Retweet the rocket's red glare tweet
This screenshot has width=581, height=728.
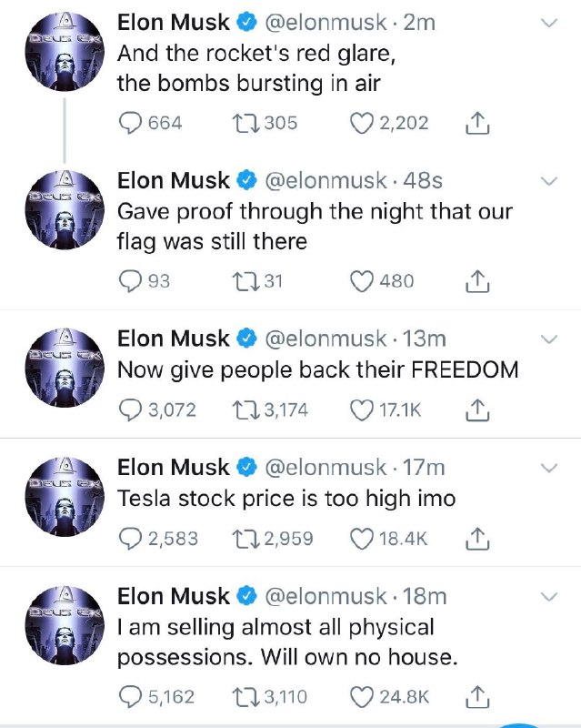[x=247, y=122]
